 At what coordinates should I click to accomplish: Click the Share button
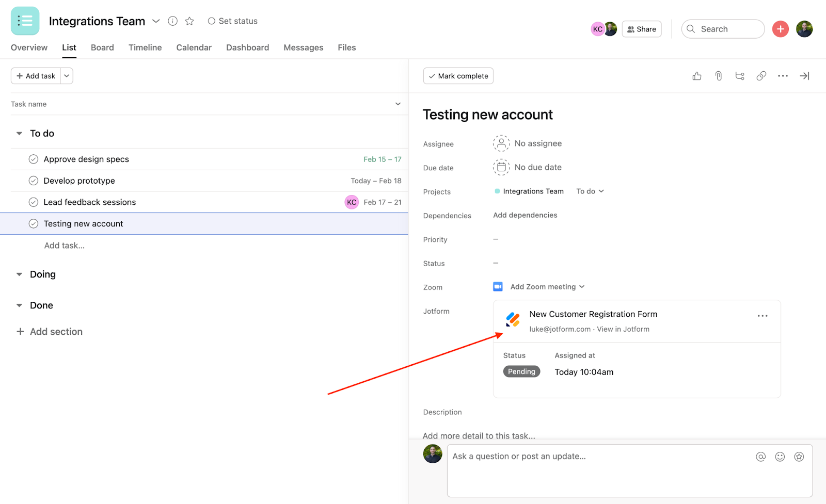[641, 29]
